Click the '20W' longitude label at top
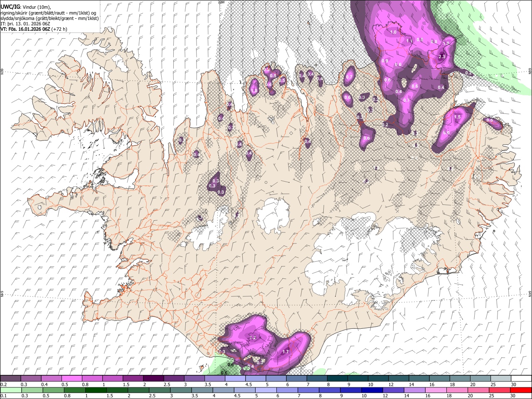532x399 pixels. click(221, 2)
